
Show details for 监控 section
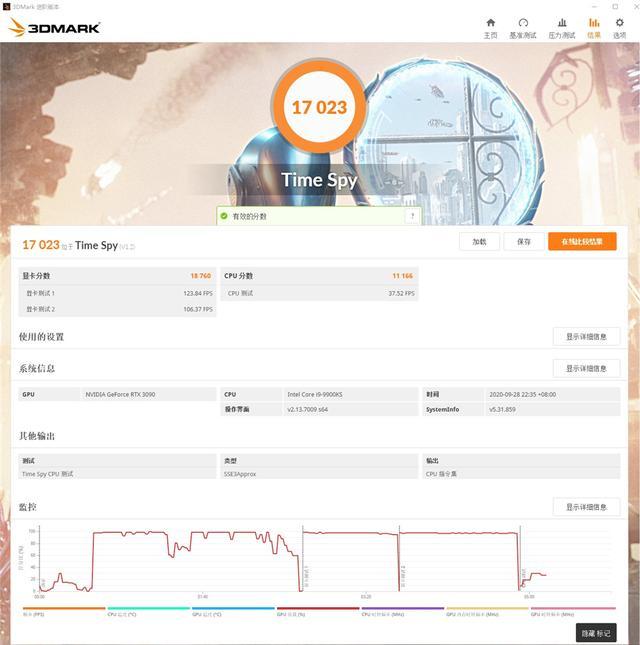coord(586,507)
